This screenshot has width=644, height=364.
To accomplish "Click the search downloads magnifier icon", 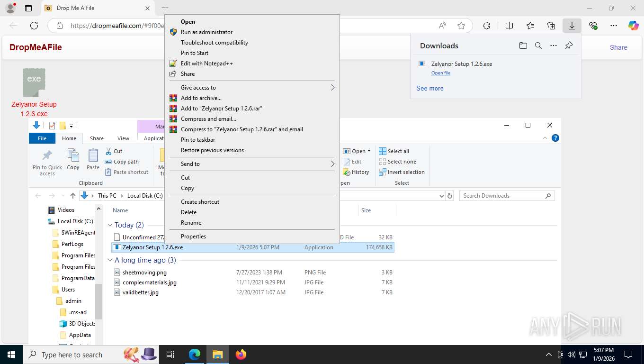I will point(538,45).
